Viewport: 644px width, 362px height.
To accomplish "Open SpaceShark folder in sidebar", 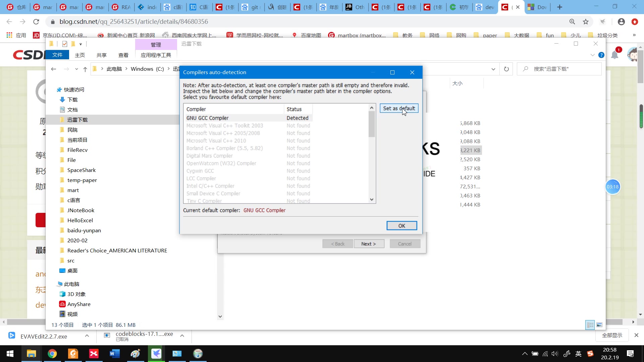I will point(78,170).
